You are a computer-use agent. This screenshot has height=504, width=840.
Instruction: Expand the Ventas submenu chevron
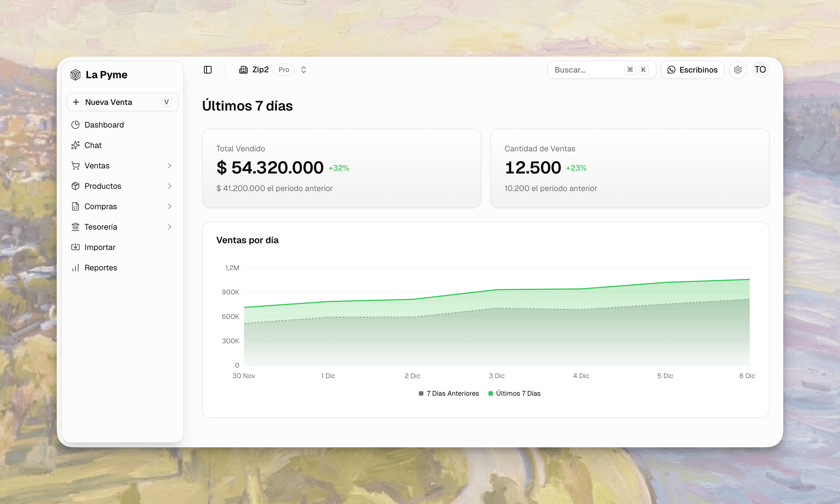(x=170, y=165)
